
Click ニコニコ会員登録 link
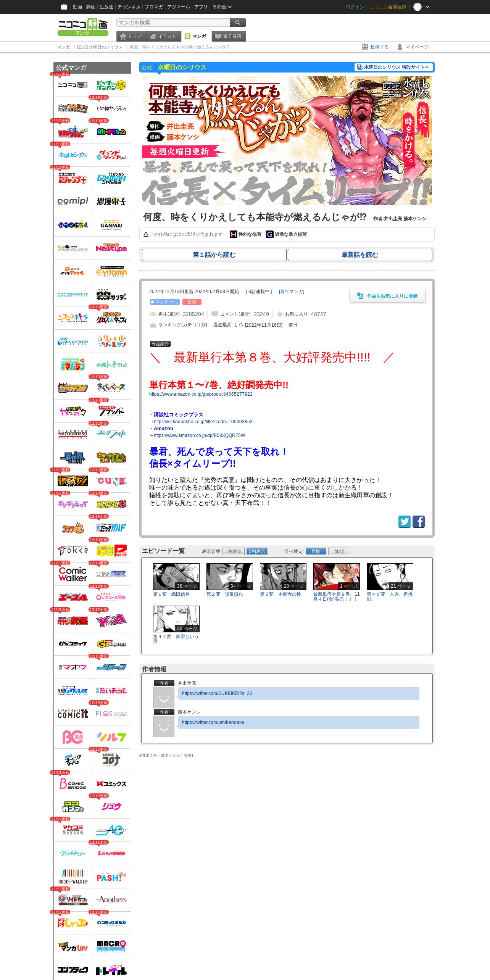coord(388,7)
